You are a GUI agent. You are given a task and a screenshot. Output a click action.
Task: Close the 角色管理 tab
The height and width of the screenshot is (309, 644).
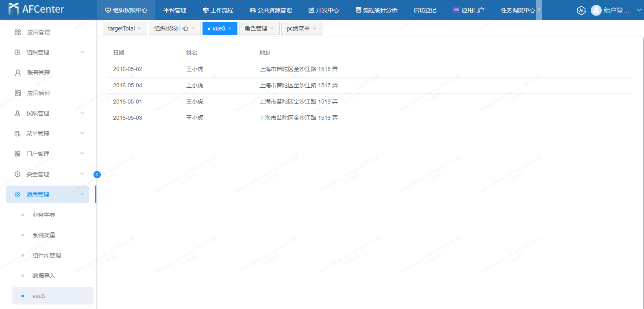click(272, 28)
